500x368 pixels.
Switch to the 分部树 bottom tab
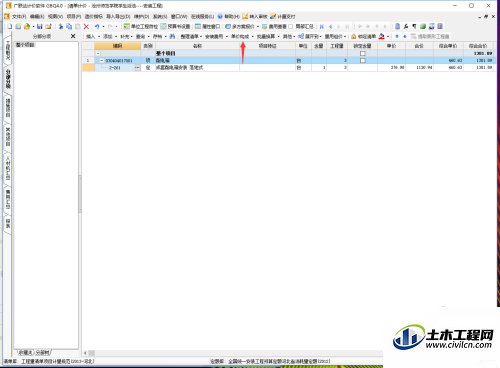(42, 352)
